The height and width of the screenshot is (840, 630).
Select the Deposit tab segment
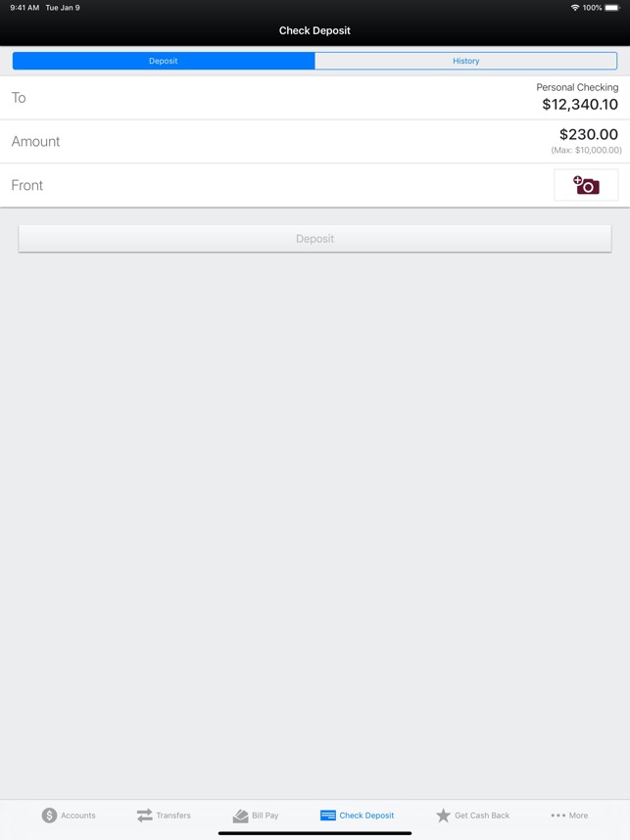[x=163, y=61]
